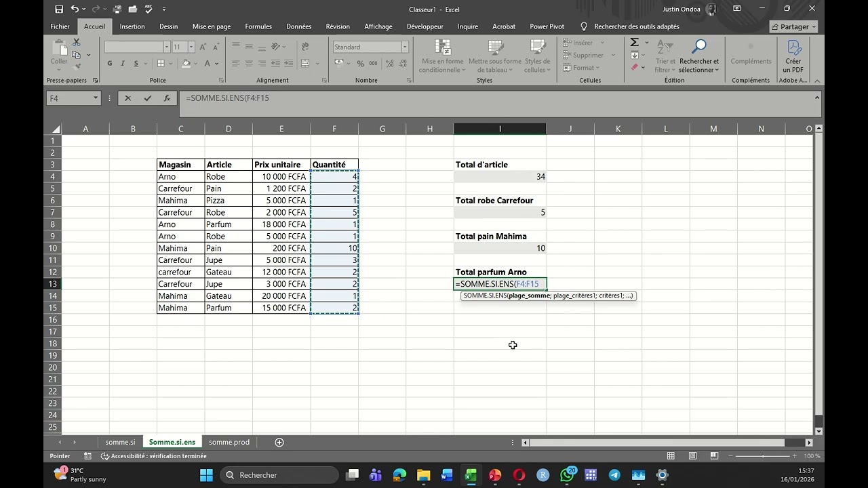
Task: Open the Standard number format dropdown
Action: click(405, 47)
